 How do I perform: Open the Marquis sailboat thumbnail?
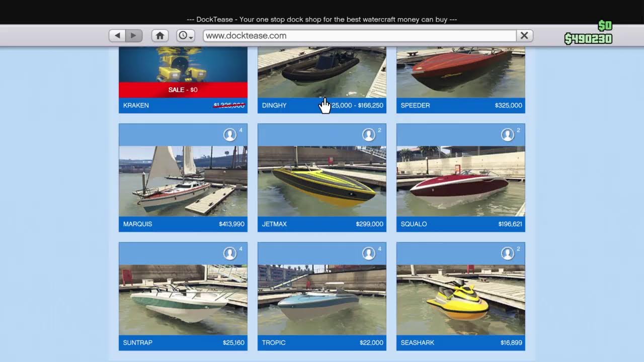coord(183,181)
